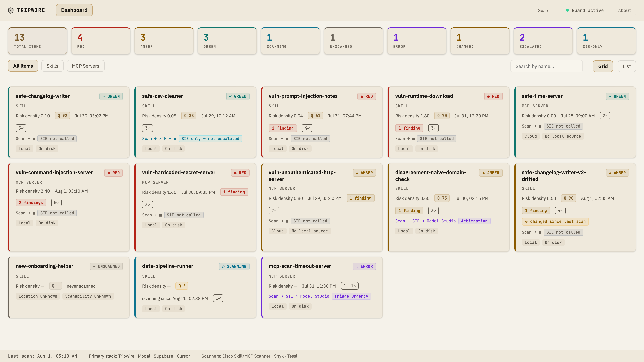
Task: Open the Guard page link
Action: click(x=544, y=10)
